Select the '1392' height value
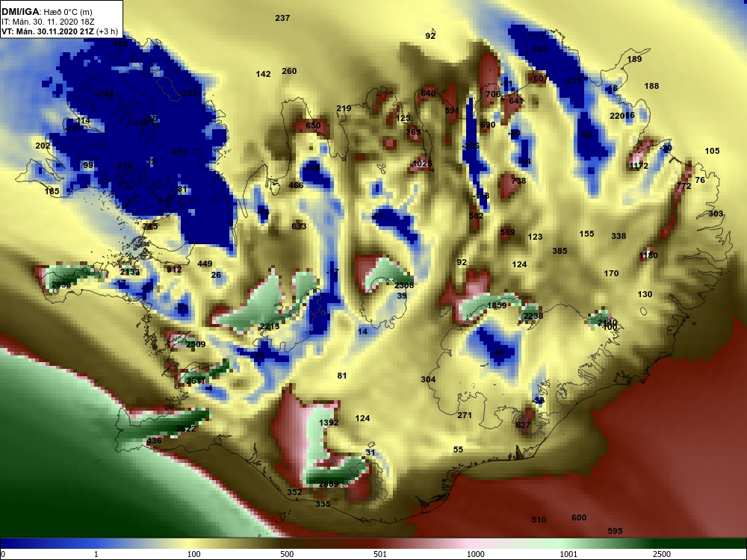This screenshot has width=747, height=560. pos(329,423)
